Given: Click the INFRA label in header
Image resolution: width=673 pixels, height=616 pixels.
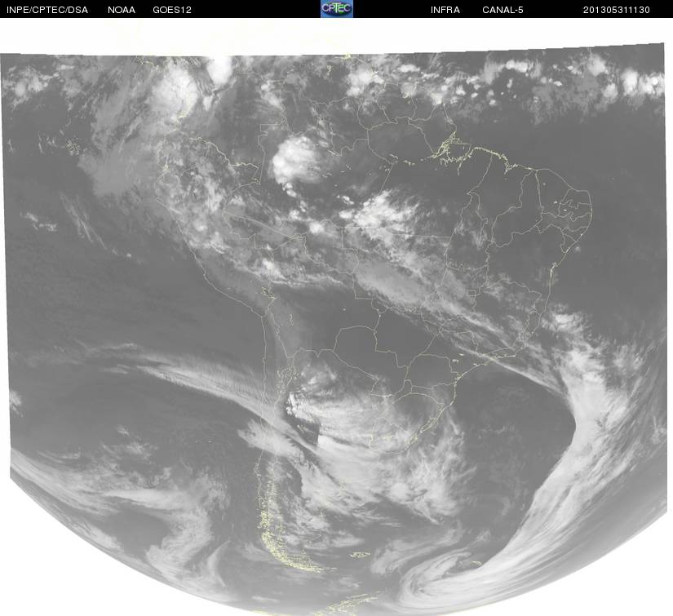Looking at the screenshot, I should tap(445, 10).
